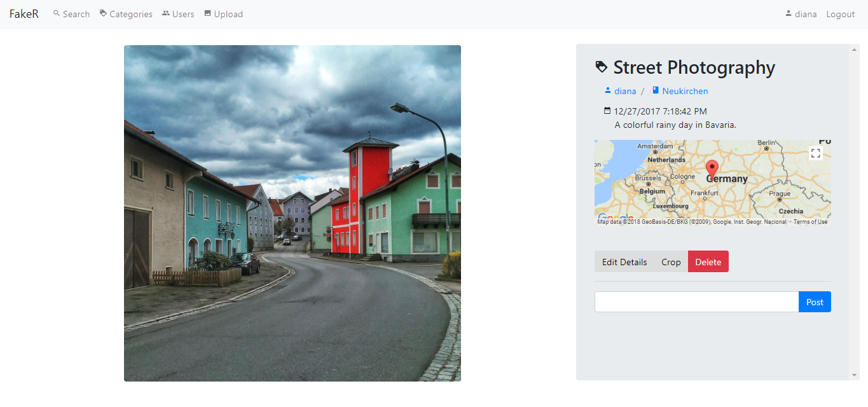Click the tag icon next to Street Photography
Image resolution: width=868 pixels, height=407 pixels.
point(601,67)
